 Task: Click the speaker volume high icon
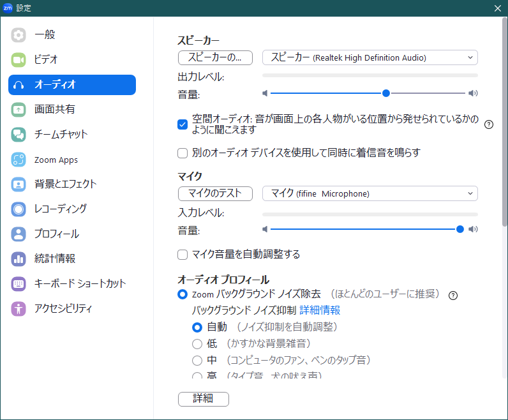point(473,93)
